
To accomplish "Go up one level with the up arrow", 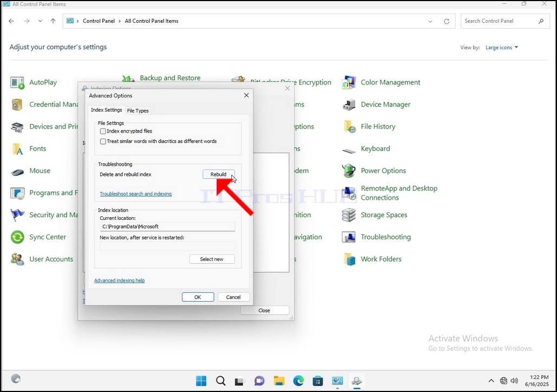I will coord(53,21).
